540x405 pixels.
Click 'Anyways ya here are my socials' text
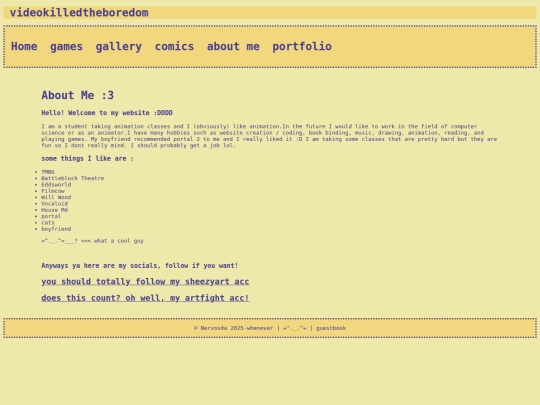pos(139,266)
